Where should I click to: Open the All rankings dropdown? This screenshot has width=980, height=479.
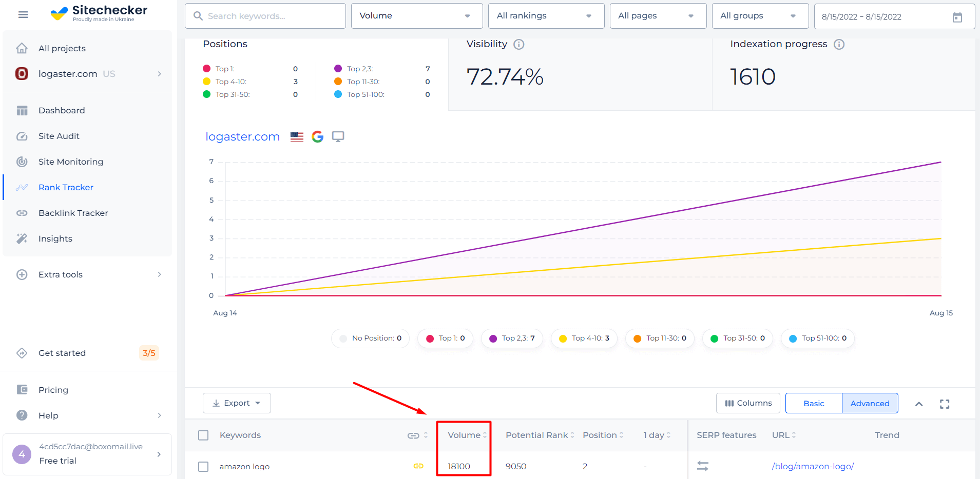click(x=546, y=16)
